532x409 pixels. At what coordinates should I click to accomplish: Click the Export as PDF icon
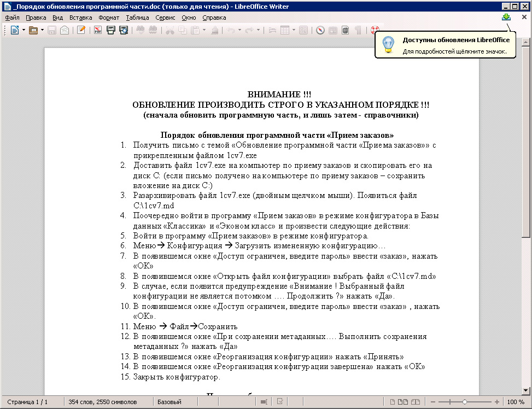click(98, 30)
